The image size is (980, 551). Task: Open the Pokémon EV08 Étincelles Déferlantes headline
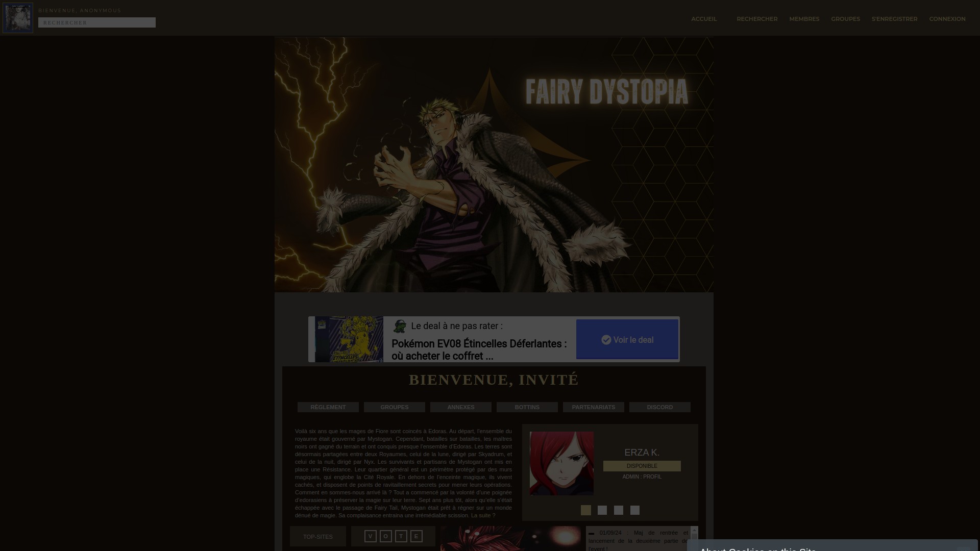(x=479, y=350)
